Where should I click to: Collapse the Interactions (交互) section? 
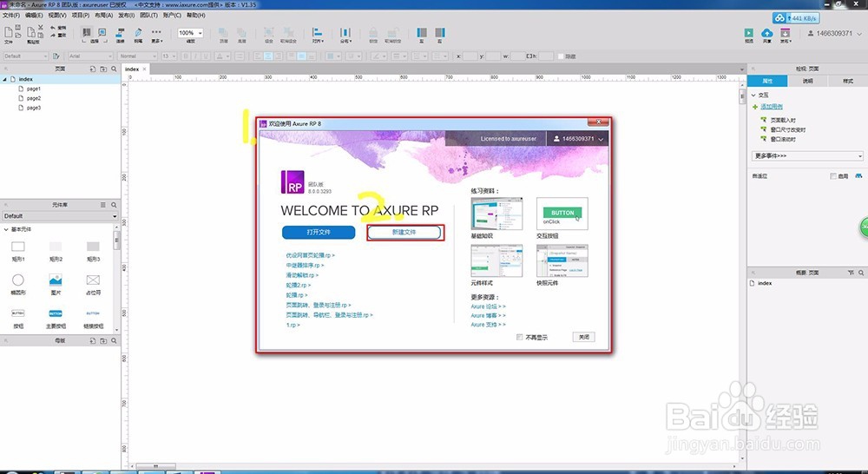(753, 95)
